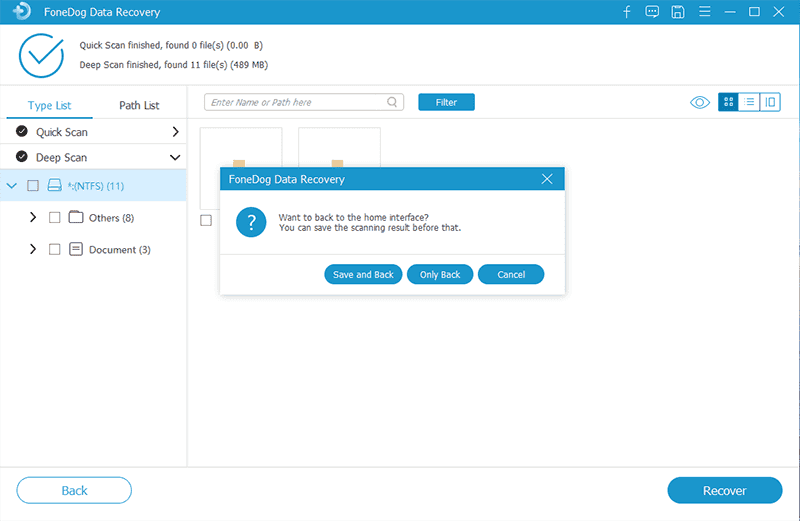This screenshot has height=521, width=800.
Task: Click the Deep Scan finished status text
Action: coord(173,65)
